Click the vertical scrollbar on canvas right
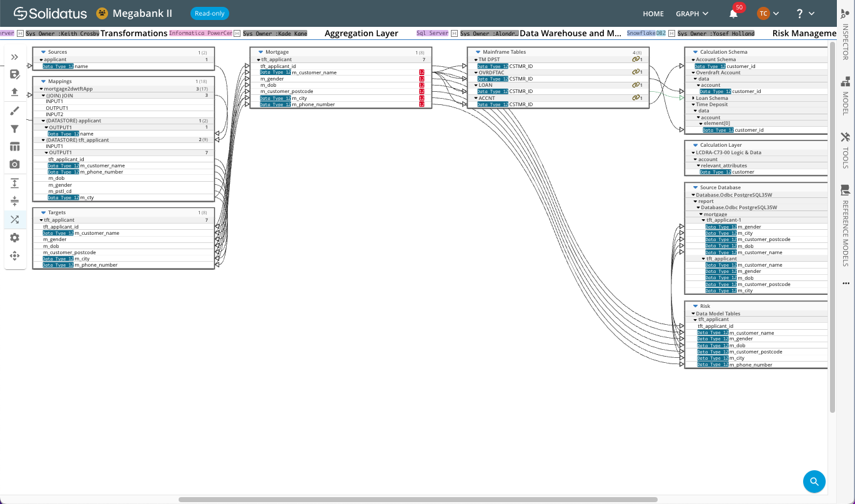This screenshot has height=504, width=855. click(x=832, y=227)
